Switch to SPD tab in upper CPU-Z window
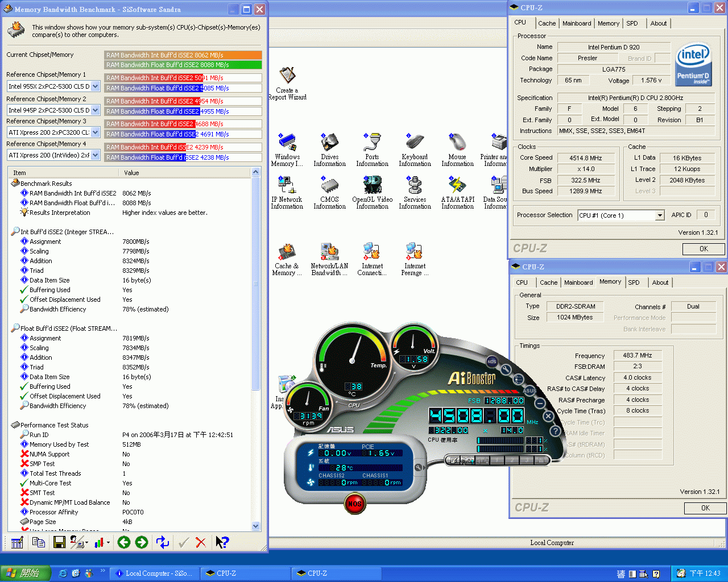This screenshot has height=582, width=728. click(632, 23)
